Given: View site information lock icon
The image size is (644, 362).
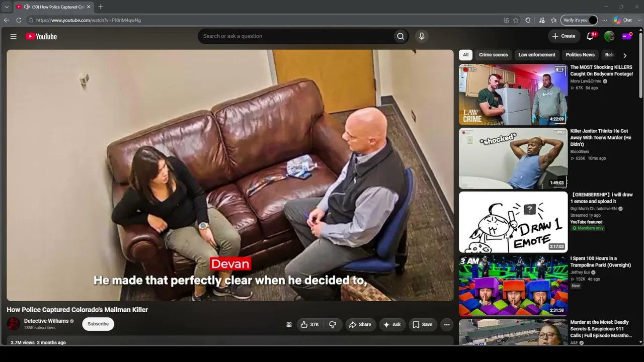Looking at the screenshot, I should 31,20.
